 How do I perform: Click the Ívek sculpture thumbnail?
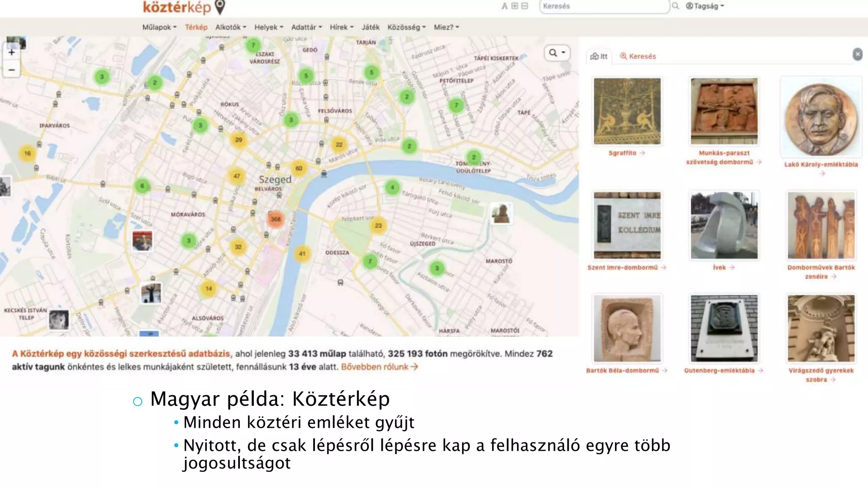tap(724, 225)
